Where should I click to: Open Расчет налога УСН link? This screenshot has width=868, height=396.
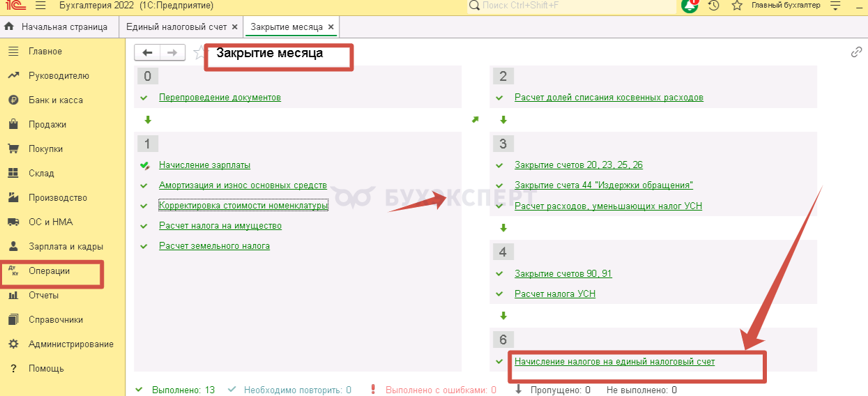555,294
